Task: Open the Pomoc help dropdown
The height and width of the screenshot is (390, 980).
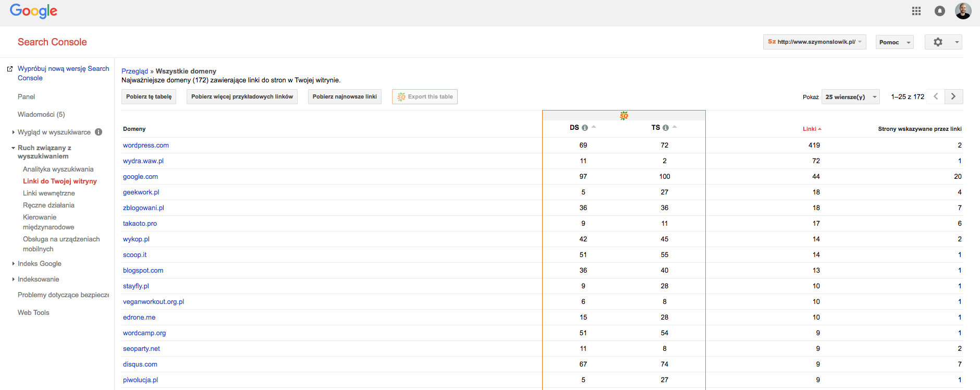Action: pos(895,42)
